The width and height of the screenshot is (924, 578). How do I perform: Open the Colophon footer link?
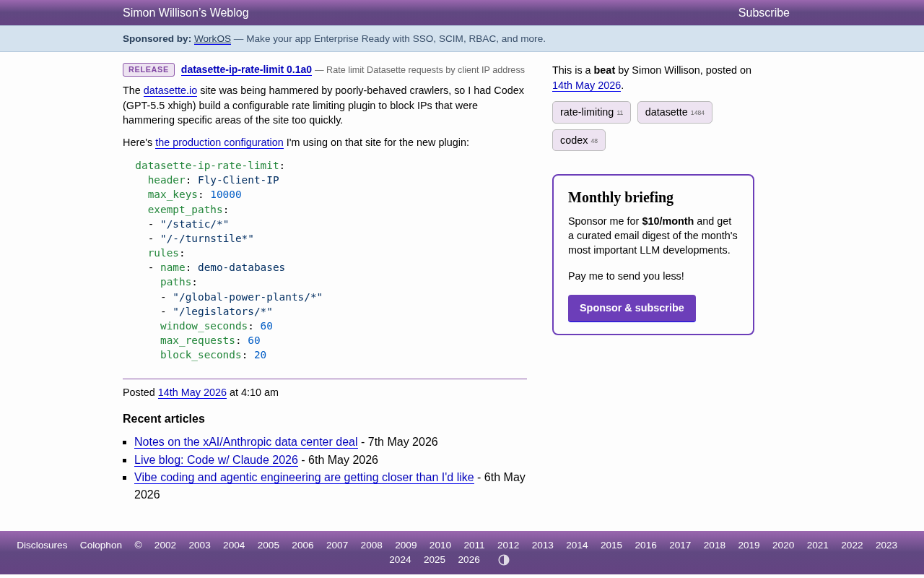click(101, 545)
